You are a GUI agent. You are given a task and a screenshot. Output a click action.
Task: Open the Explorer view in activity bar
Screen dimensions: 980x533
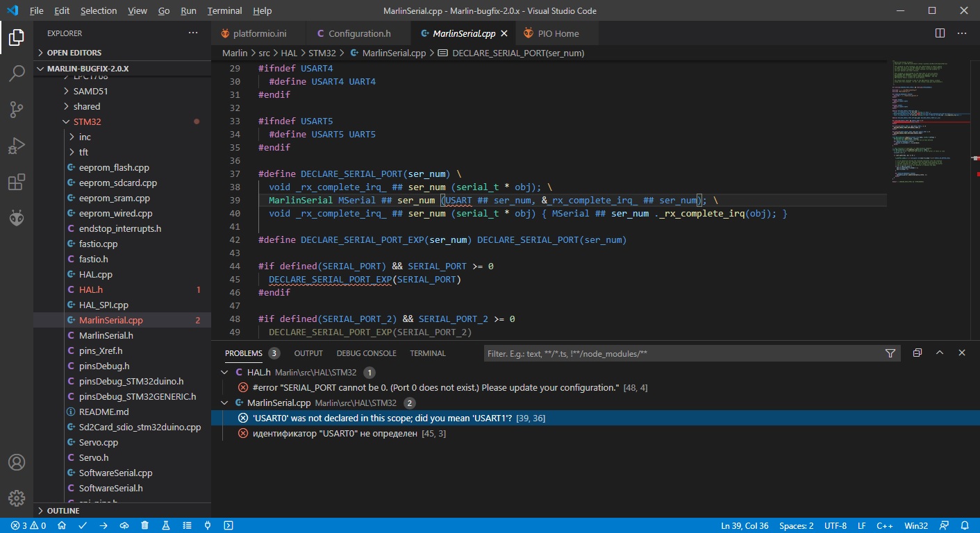(17, 37)
